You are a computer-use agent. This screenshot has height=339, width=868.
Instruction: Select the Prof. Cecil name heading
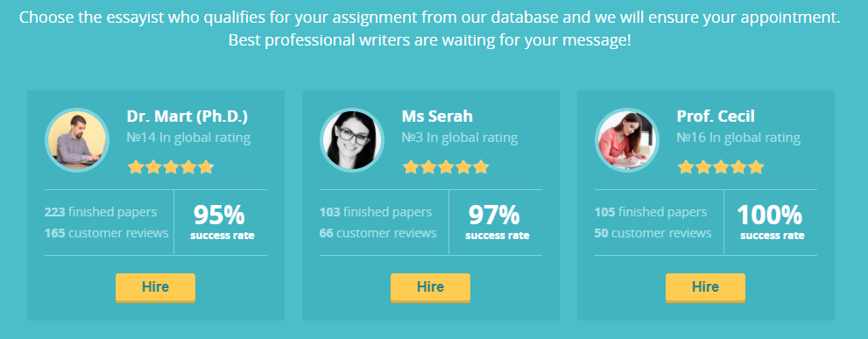pos(716,117)
